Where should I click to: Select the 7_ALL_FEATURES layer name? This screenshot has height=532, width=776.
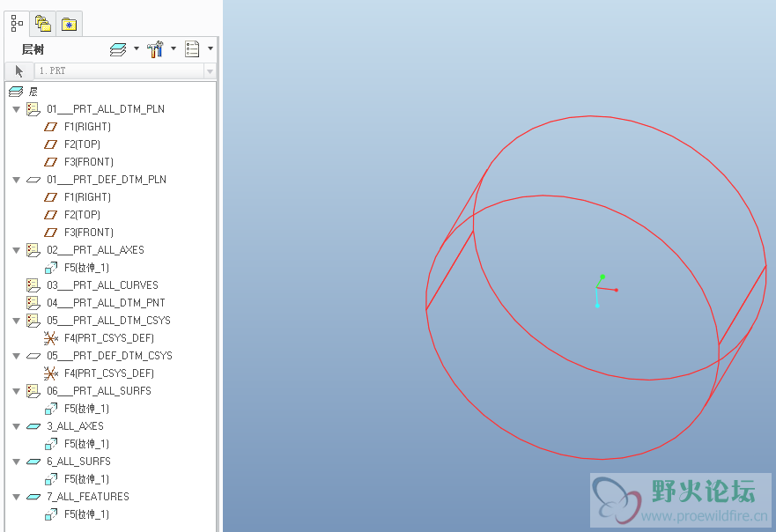[88, 497]
